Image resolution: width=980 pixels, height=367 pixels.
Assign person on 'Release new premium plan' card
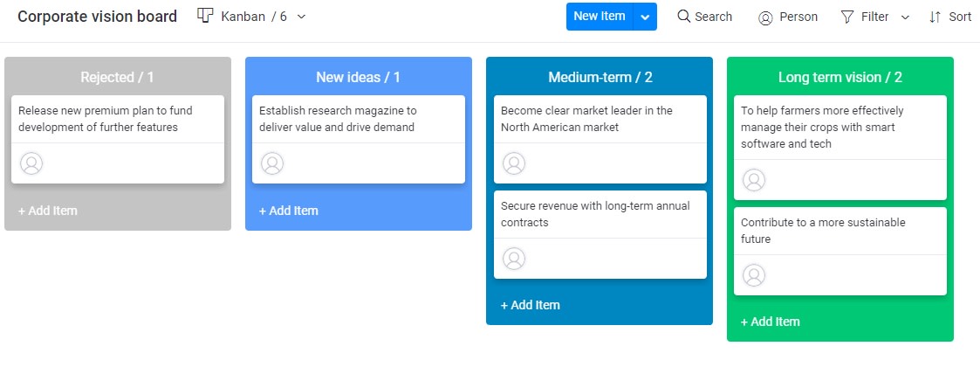tap(31, 163)
